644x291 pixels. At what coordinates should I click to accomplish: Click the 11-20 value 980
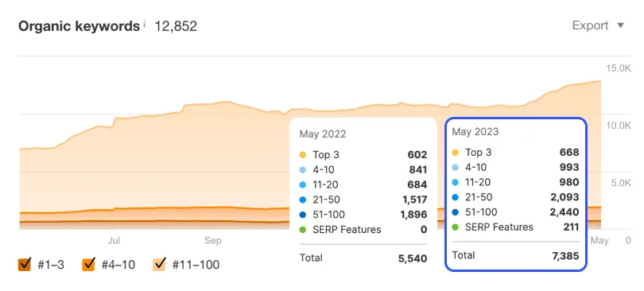[569, 182]
